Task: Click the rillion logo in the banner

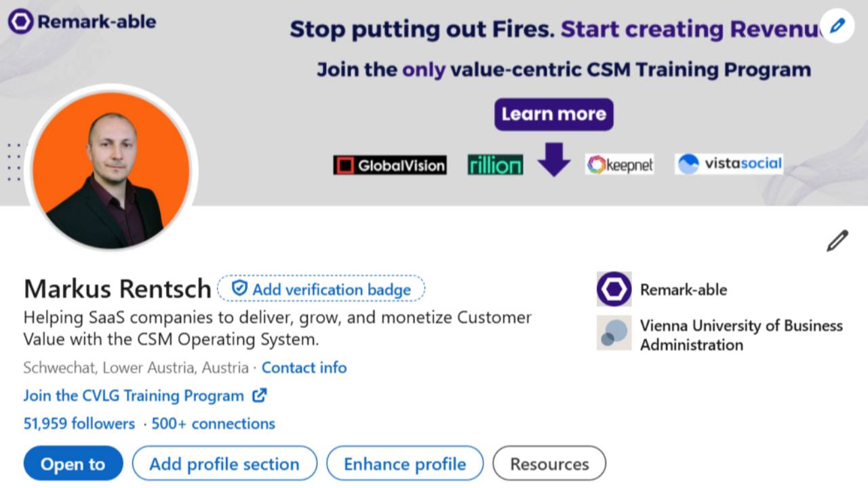Action: click(x=495, y=165)
